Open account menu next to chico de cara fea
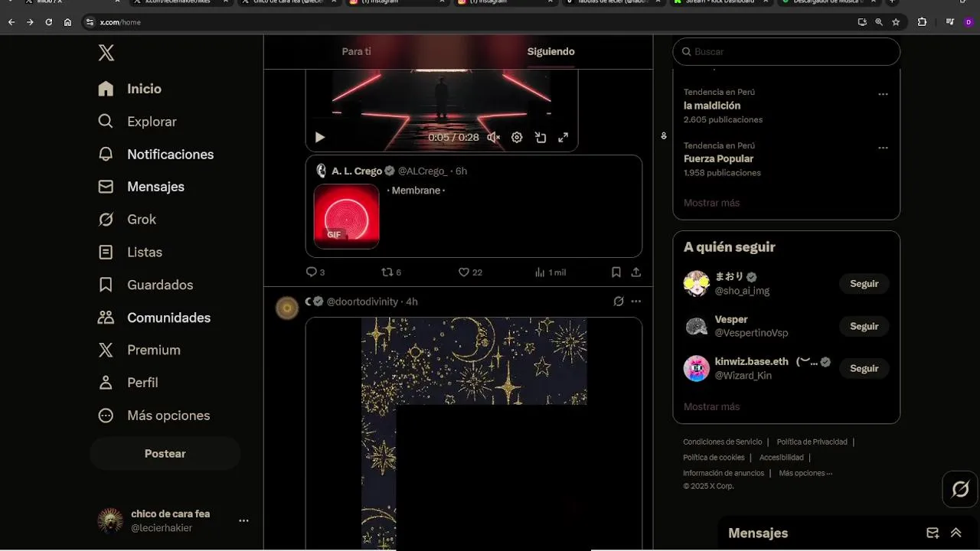The image size is (980, 551). [243, 520]
